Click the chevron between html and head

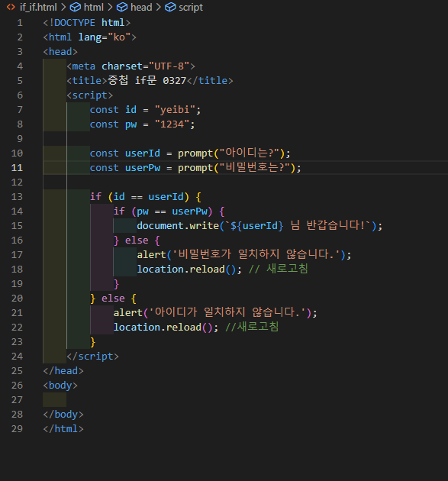tap(110, 7)
